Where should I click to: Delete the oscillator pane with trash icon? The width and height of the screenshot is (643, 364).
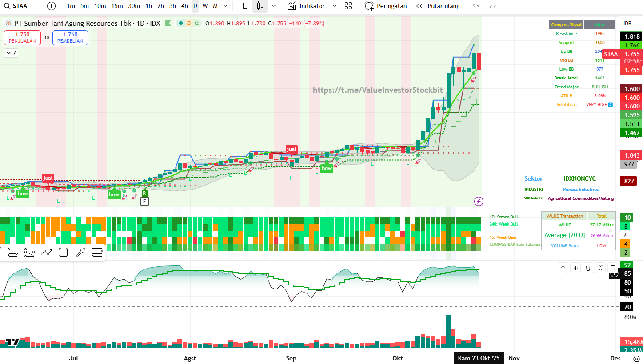[588, 268]
